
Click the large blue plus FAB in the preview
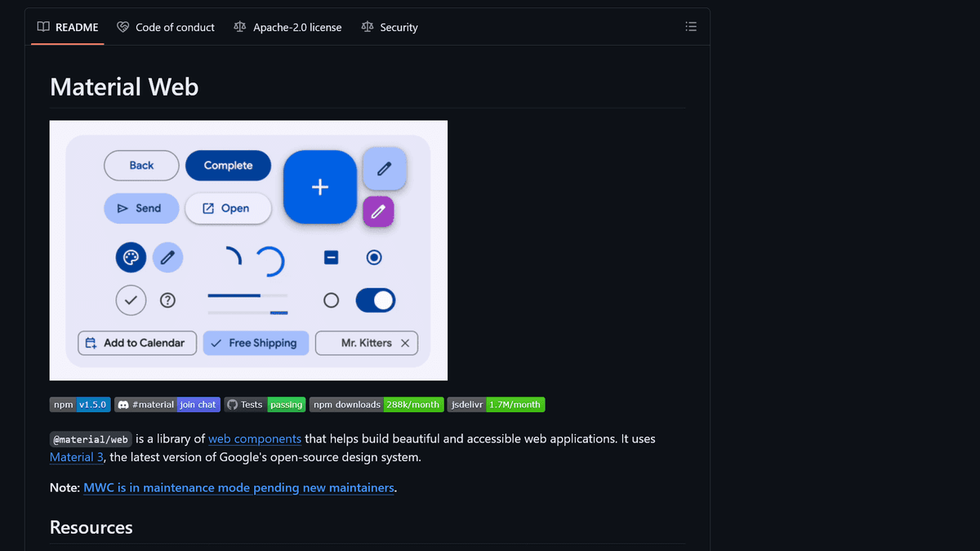[320, 187]
